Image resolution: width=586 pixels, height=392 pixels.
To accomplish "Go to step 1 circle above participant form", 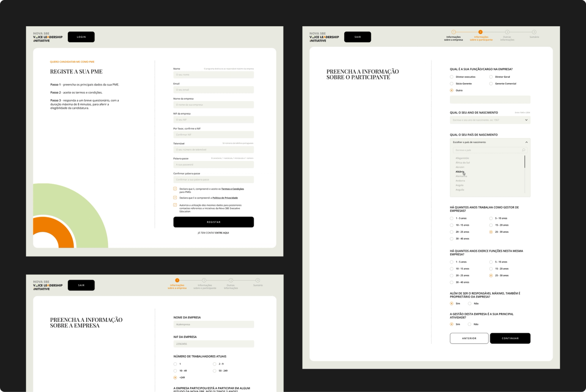I will pos(453,32).
